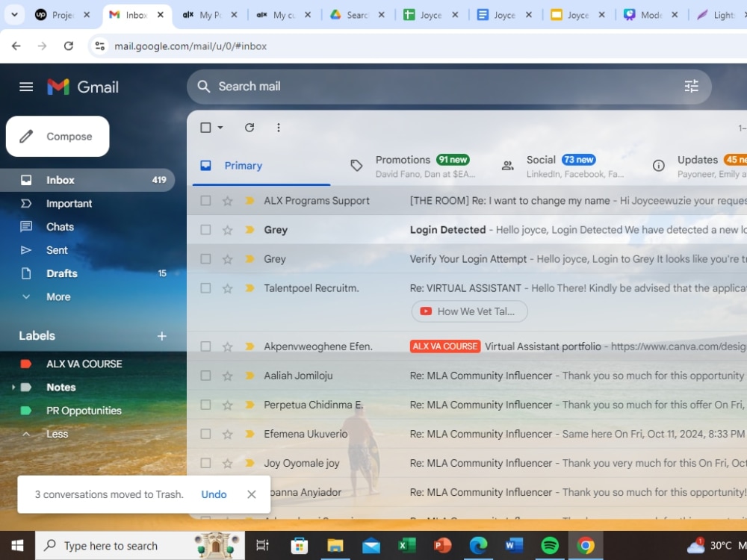747x560 pixels.
Task: Star the Talentpoel Recruitm. email
Action: [x=228, y=288]
